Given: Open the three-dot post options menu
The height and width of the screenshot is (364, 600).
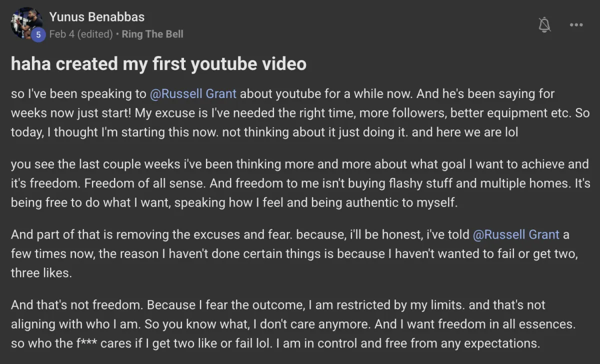Looking at the screenshot, I should point(576,25).
